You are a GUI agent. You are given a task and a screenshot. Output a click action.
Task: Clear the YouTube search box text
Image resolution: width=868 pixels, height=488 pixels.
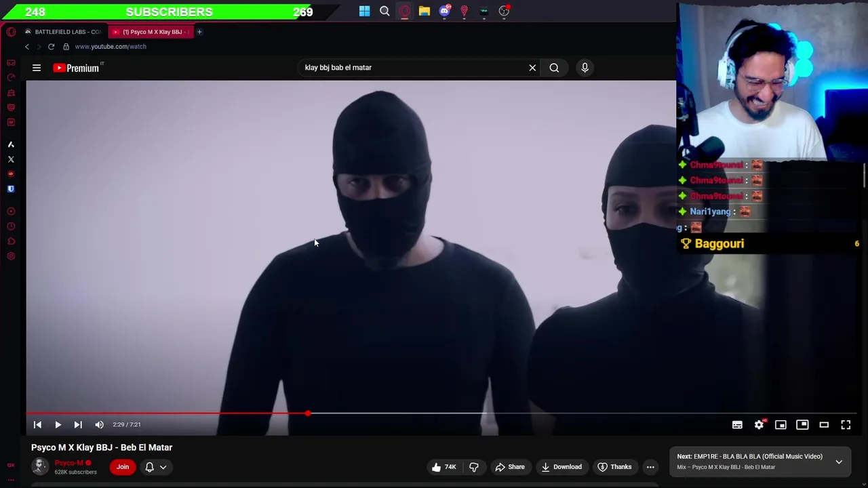532,68
